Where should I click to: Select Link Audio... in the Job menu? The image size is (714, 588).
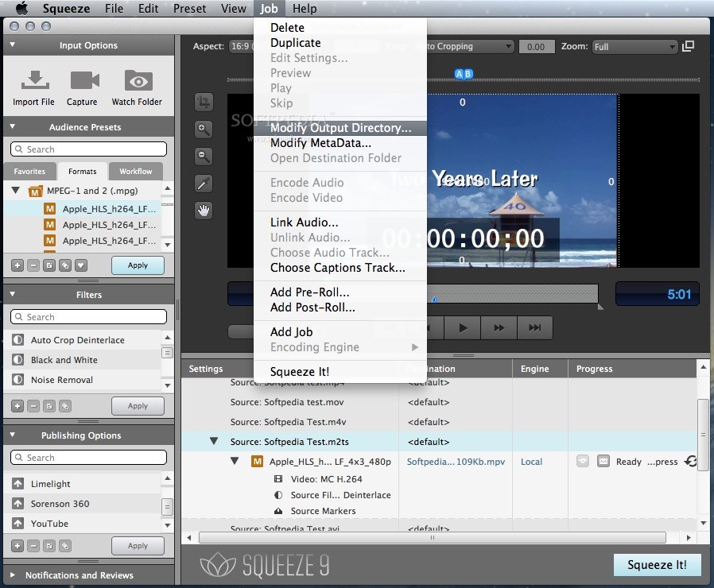coord(340,222)
